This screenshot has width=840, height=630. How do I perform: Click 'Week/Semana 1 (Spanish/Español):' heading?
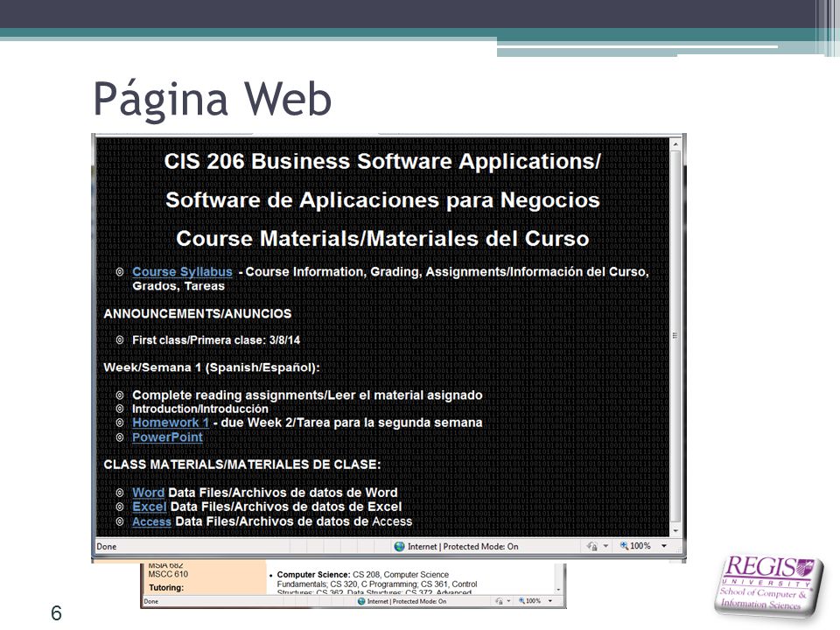(x=212, y=368)
